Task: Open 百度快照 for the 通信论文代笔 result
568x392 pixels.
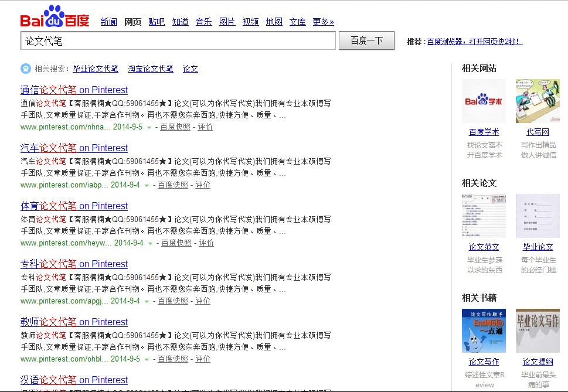Action: [175, 127]
